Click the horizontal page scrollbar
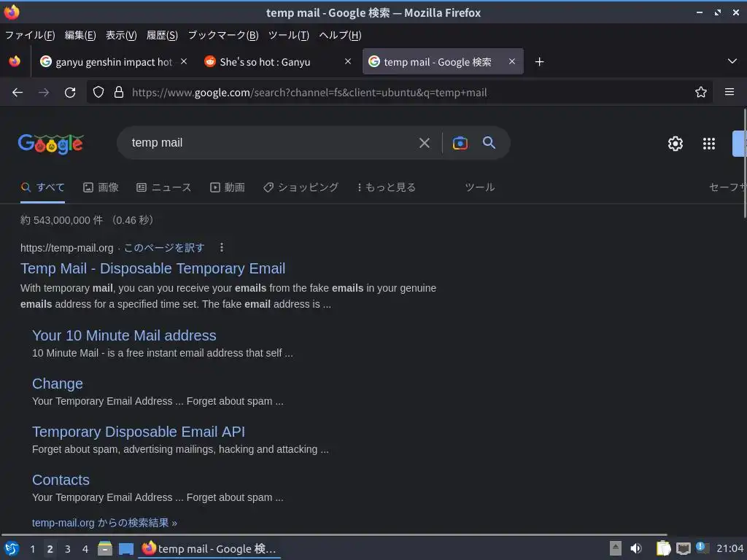This screenshot has height=560, width=747. pos(333,534)
